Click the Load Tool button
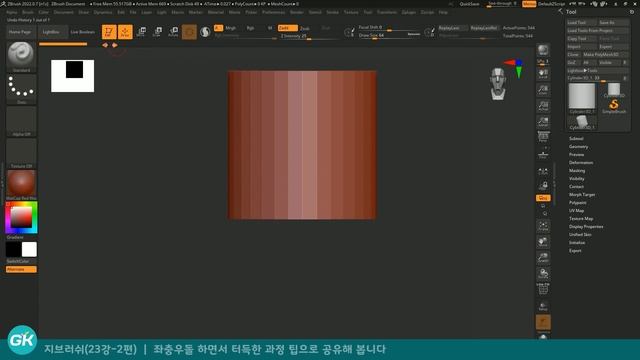Viewport: 640px width, 360px height. [x=581, y=22]
